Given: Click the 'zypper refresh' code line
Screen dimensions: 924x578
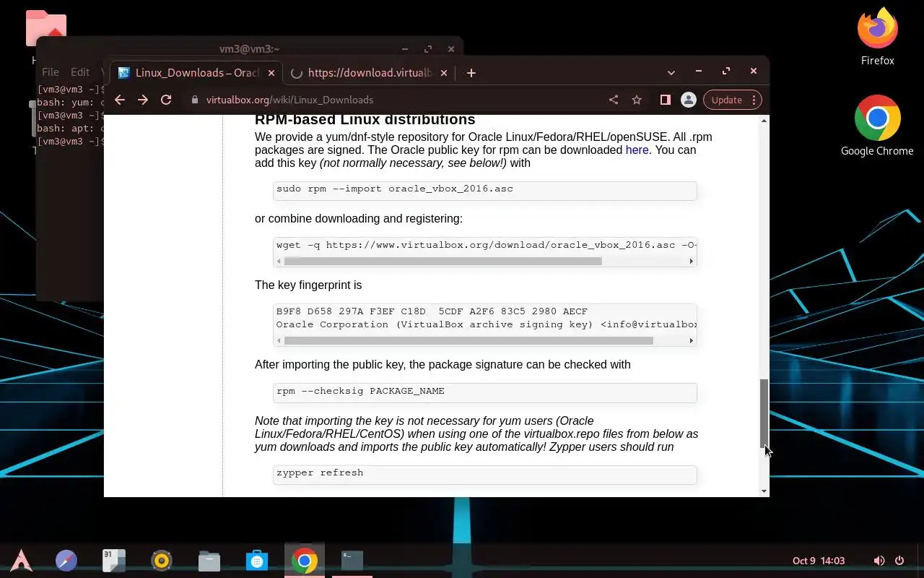Looking at the screenshot, I should tap(320, 473).
